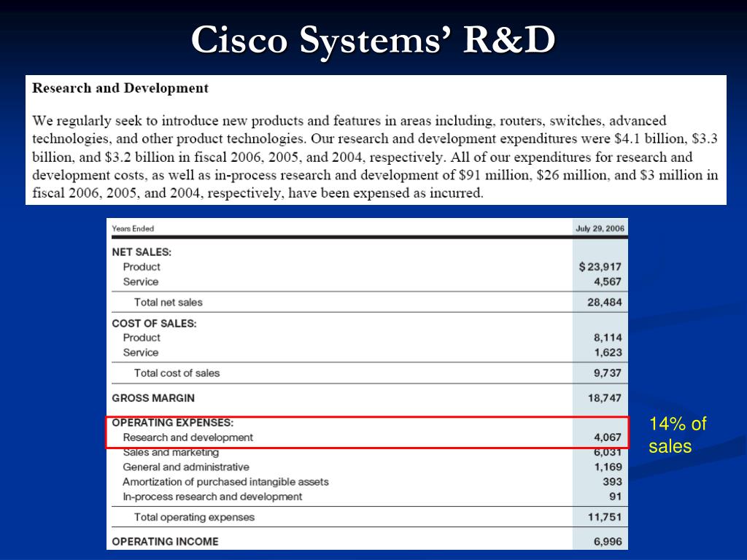The image size is (747, 560).
Task: Click the yellow "14% of sales" annotation
Action: [678, 435]
